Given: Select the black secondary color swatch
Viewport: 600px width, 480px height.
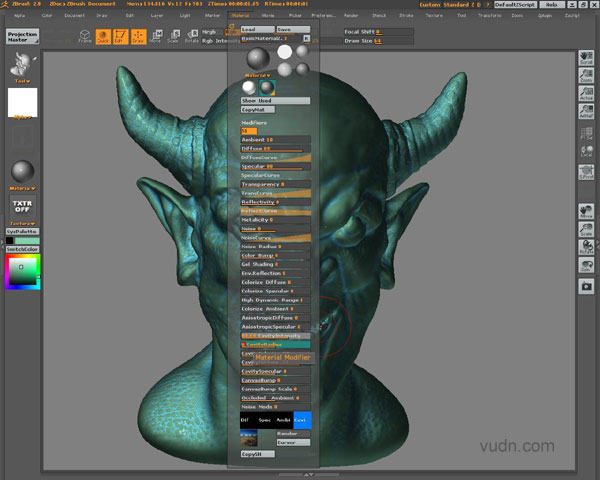Looking at the screenshot, I should (x=10, y=240).
